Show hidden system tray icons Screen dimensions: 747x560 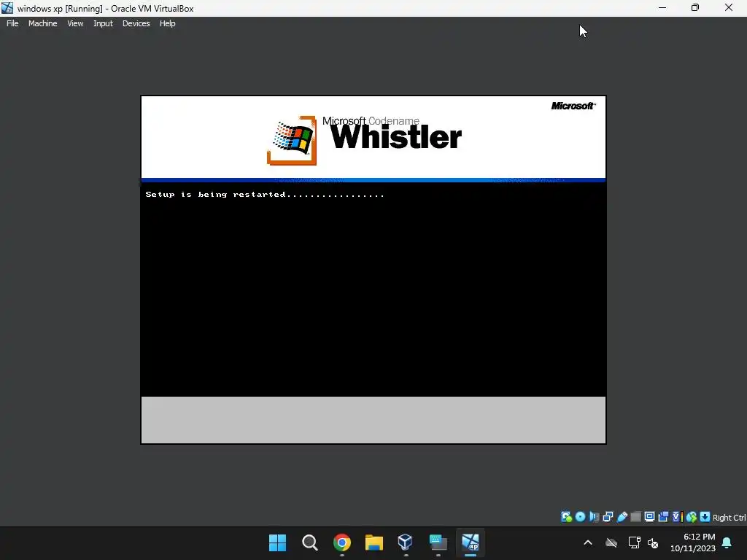(588, 542)
